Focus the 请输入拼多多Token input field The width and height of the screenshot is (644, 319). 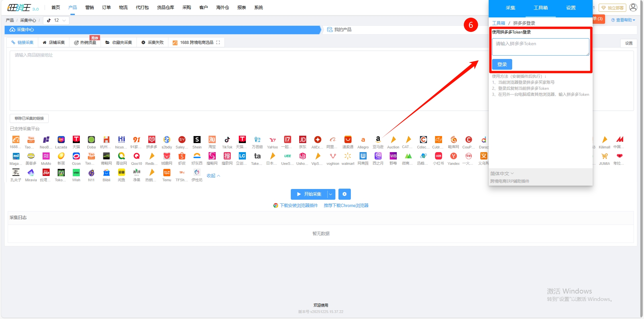[540, 47]
